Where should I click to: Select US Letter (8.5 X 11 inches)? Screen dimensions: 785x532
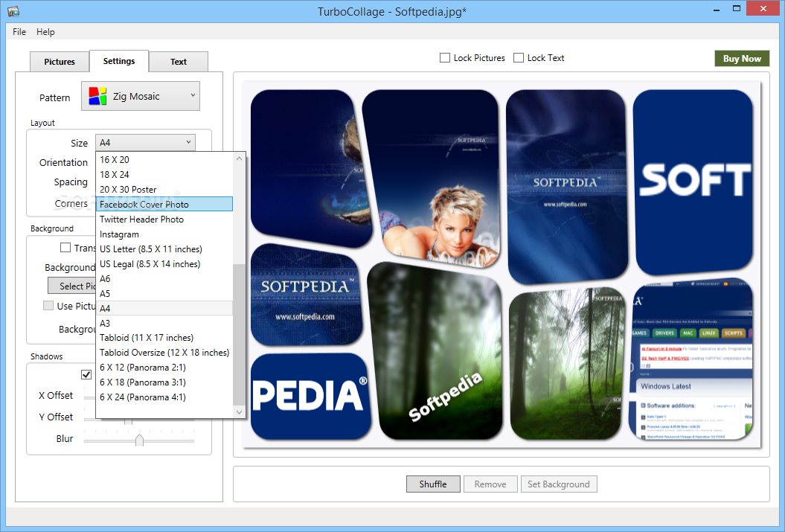(x=164, y=249)
